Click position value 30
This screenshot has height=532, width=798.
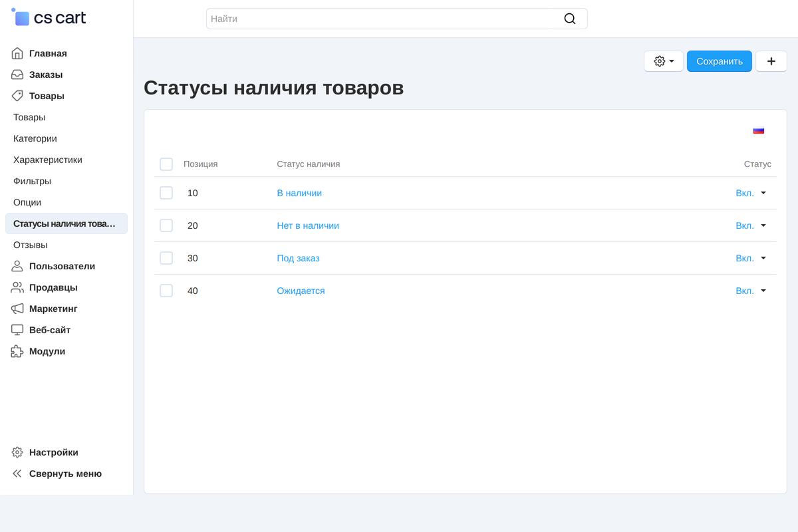[193, 258]
